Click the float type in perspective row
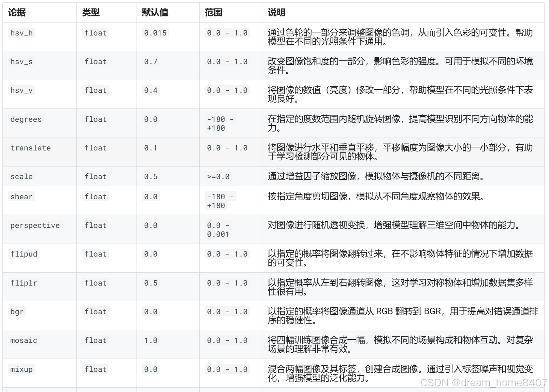 96,225
